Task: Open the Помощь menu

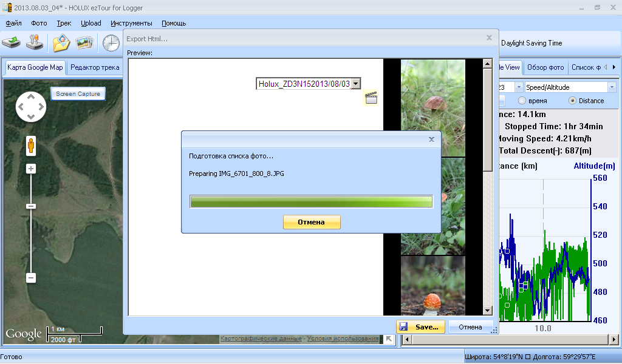Action: point(174,23)
